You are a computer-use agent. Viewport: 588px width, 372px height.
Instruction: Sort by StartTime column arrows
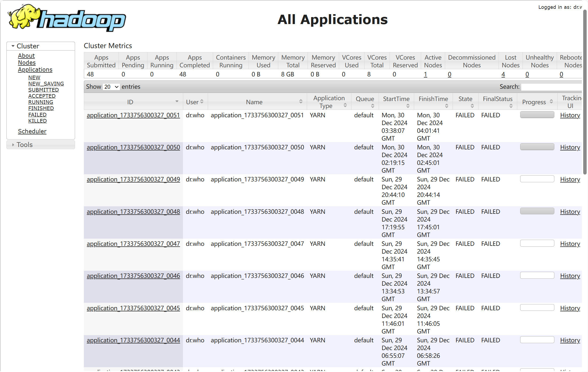pyautogui.click(x=408, y=106)
